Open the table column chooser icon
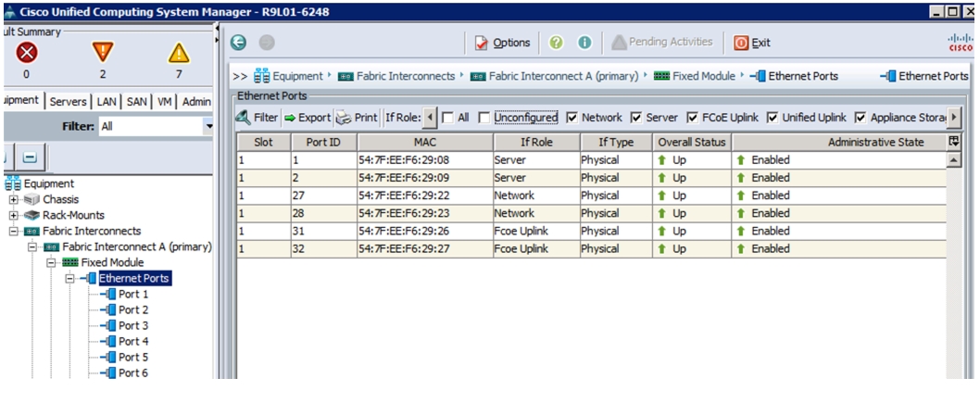Viewport: 980px width, 416px height. (x=953, y=142)
